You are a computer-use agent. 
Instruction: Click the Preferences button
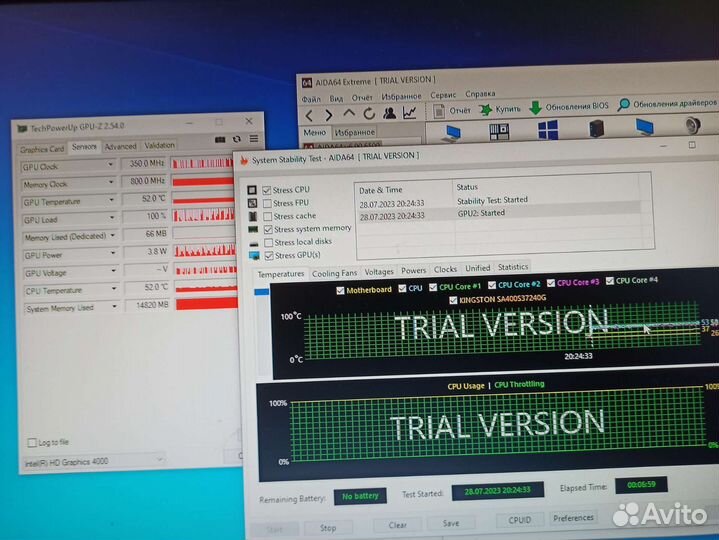tap(573, 518)
